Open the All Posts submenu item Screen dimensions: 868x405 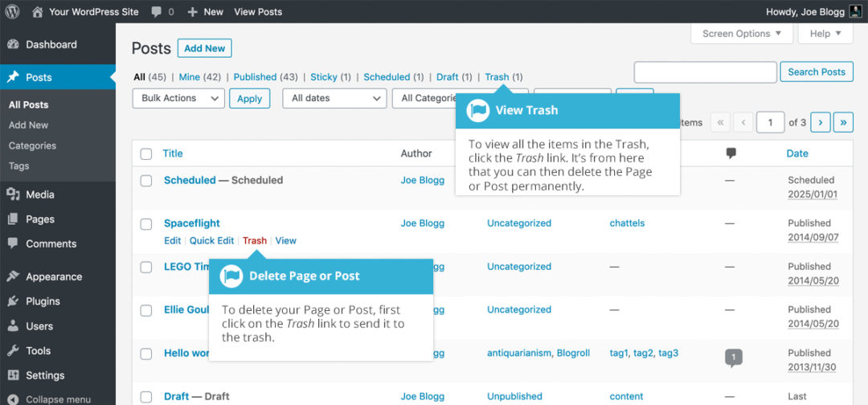(29, 104)
